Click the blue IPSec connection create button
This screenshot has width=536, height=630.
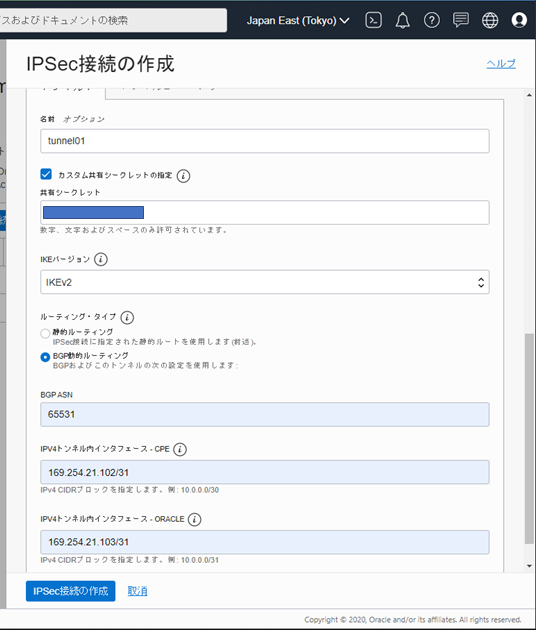pos(71,591)
